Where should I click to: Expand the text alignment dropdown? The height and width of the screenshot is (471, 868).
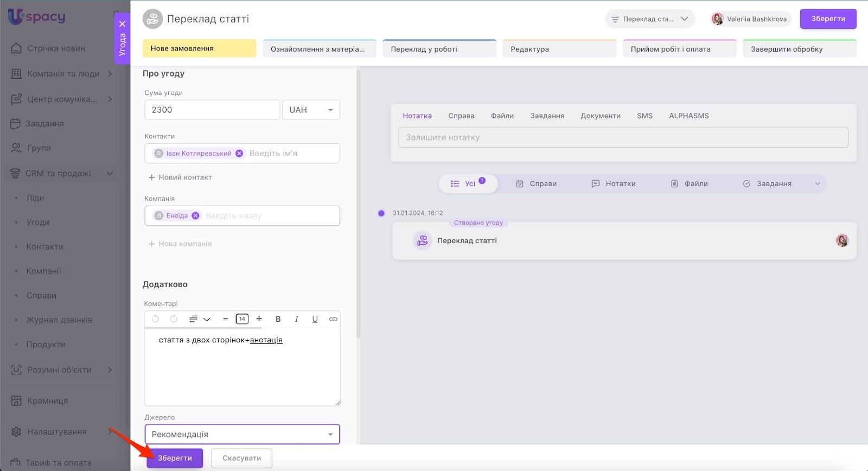199,319
